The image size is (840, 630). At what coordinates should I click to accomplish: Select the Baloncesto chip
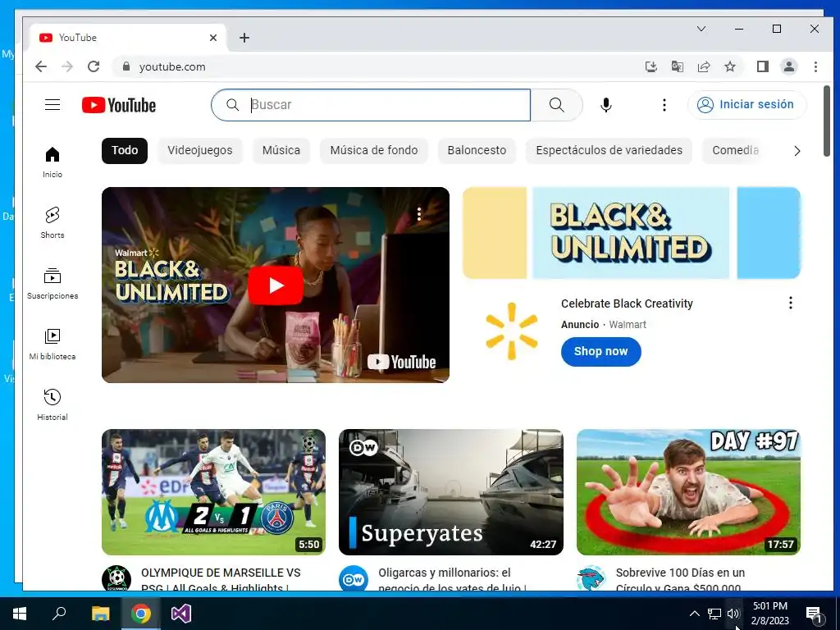477,151
